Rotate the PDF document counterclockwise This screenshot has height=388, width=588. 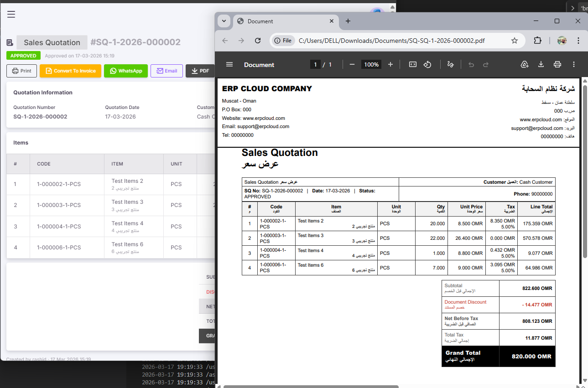[x=427, y=65]
